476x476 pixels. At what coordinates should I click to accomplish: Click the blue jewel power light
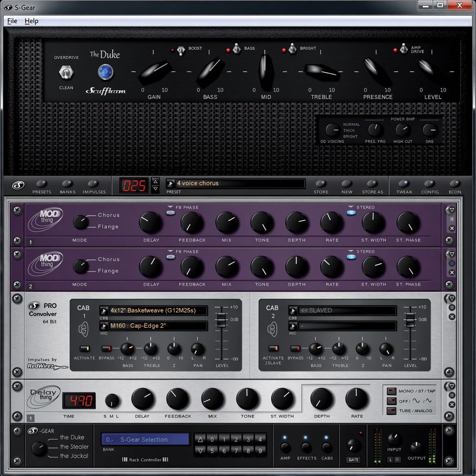[106, 72]
